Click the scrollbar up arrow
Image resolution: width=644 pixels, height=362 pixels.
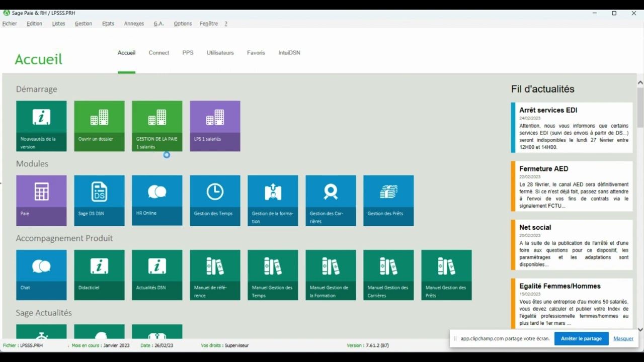[x=640, y=82]
